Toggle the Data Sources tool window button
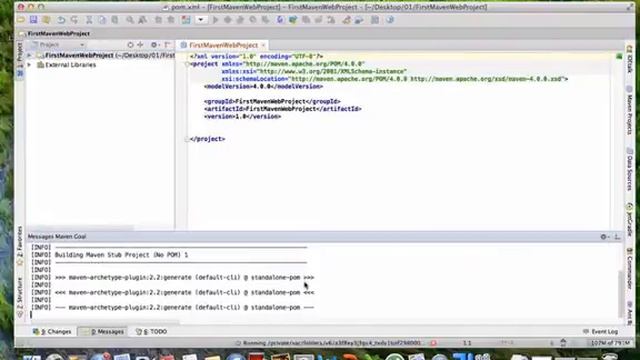The image size is (640, 360). [629, 169]
